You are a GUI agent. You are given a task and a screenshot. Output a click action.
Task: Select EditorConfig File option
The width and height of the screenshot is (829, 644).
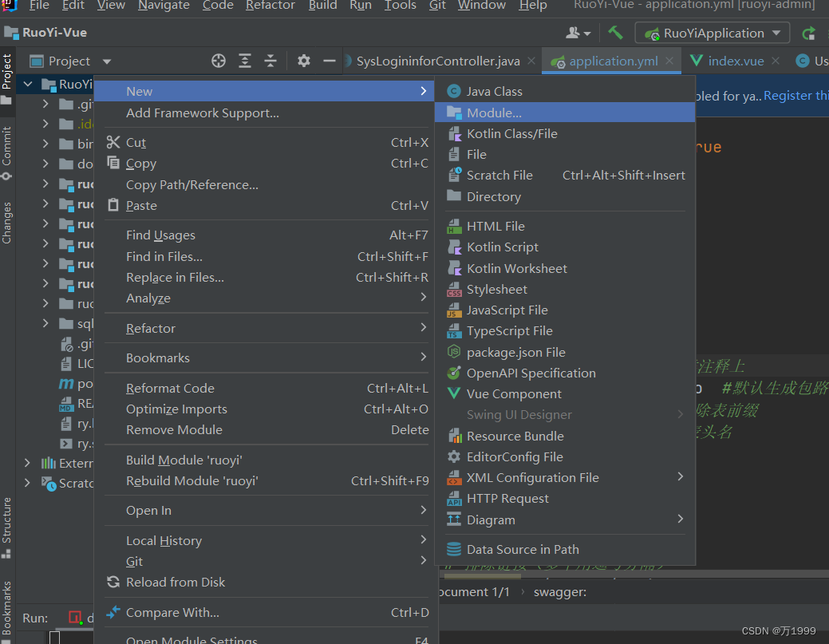(565, 456)
